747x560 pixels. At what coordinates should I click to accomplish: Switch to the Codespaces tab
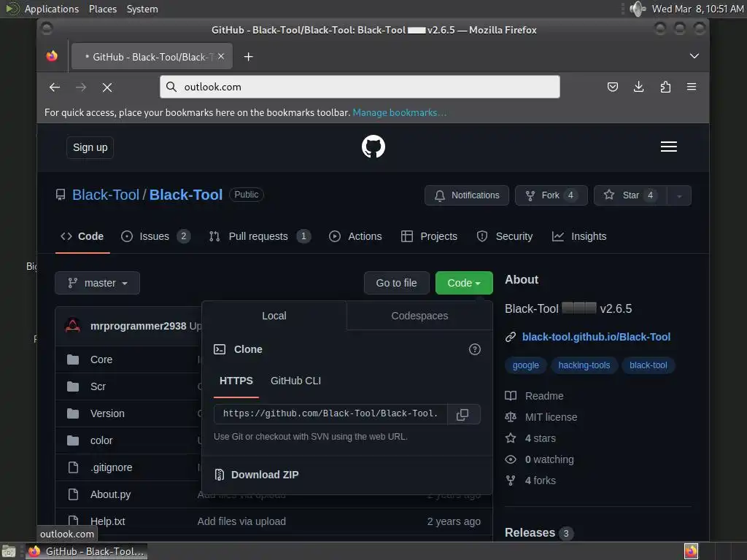(x=419, y=316)
